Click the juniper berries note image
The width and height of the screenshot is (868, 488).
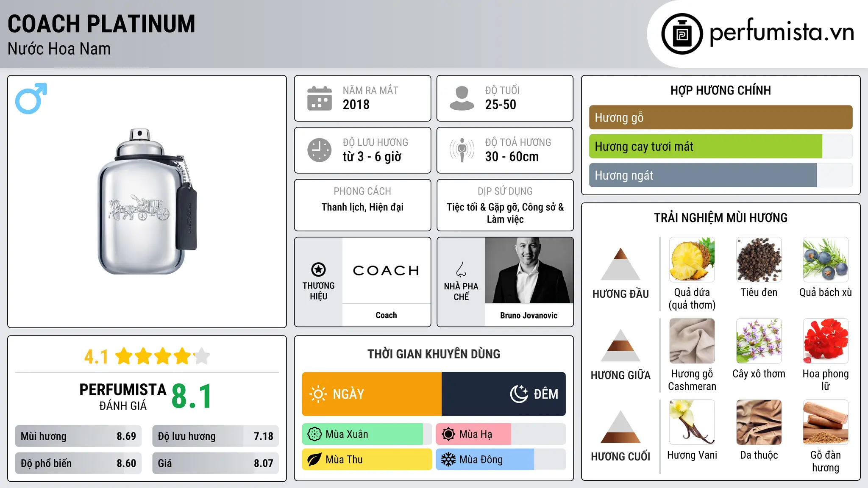826,260
